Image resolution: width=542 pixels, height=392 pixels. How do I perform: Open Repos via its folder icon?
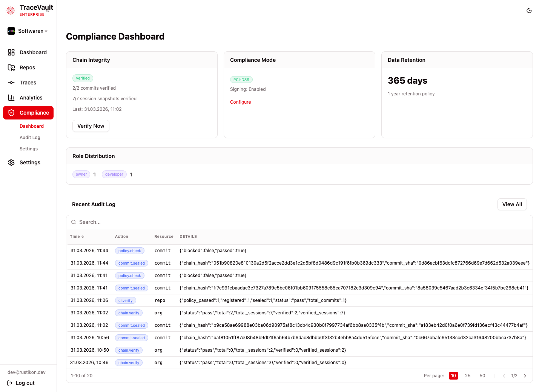click(x=11, y=67)
